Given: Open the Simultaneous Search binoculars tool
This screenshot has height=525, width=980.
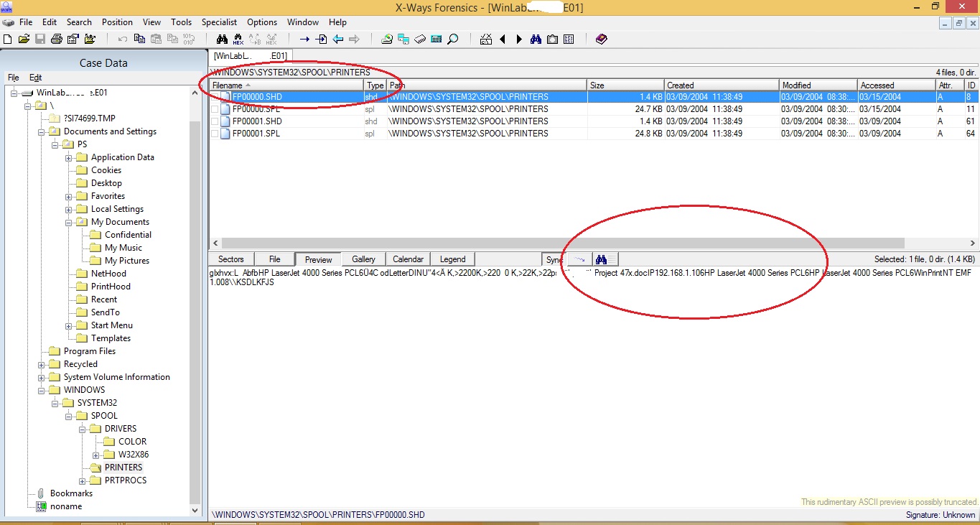Looking at the screenshot, I should click(x=536, y=39).
